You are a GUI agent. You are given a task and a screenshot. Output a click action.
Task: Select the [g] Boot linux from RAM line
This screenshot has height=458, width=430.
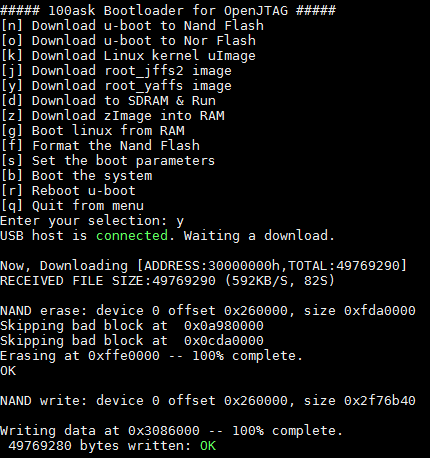coord(93,131)
